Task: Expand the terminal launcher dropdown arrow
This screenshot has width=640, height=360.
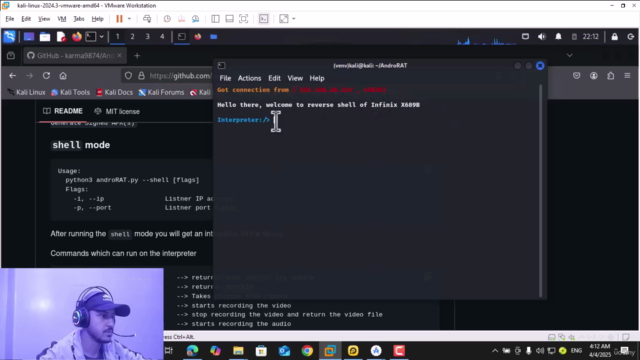Action: click(101, 37)
